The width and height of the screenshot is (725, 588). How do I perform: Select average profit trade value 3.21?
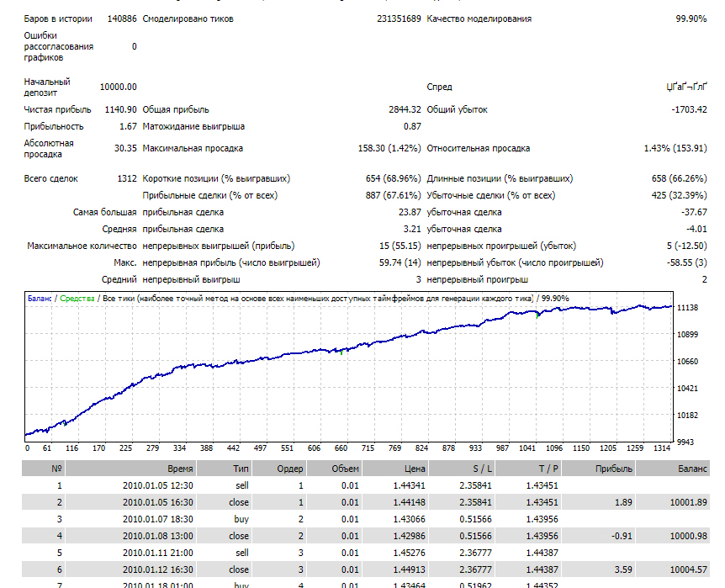click(412, 229)
